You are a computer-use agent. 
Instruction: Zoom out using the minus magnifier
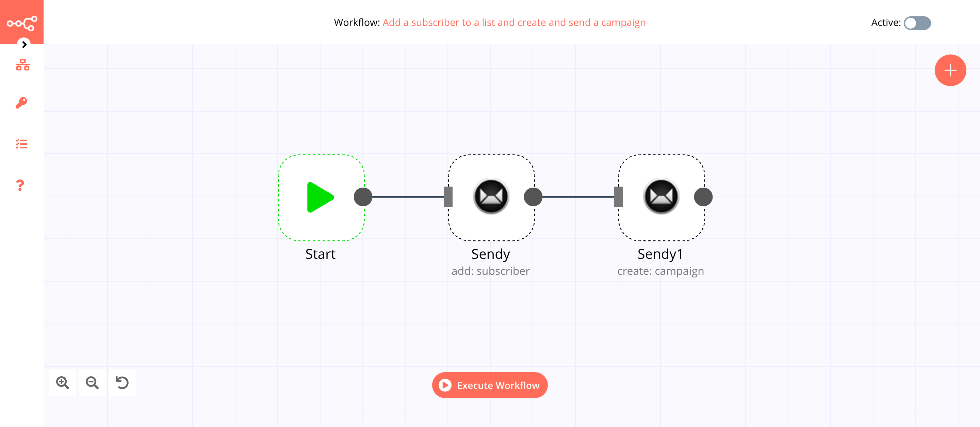coord(93,381)
